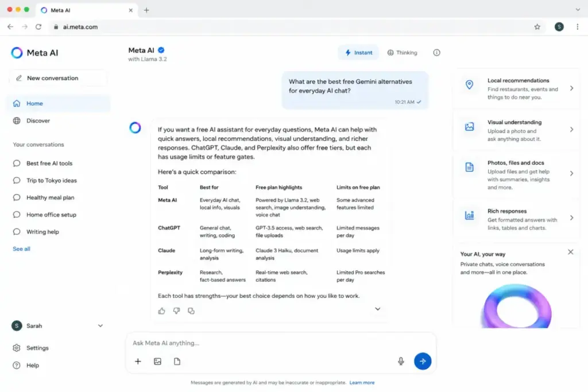Open a new browser tab
This screenshot has height=392, width=588.
(x=146, y=10)
